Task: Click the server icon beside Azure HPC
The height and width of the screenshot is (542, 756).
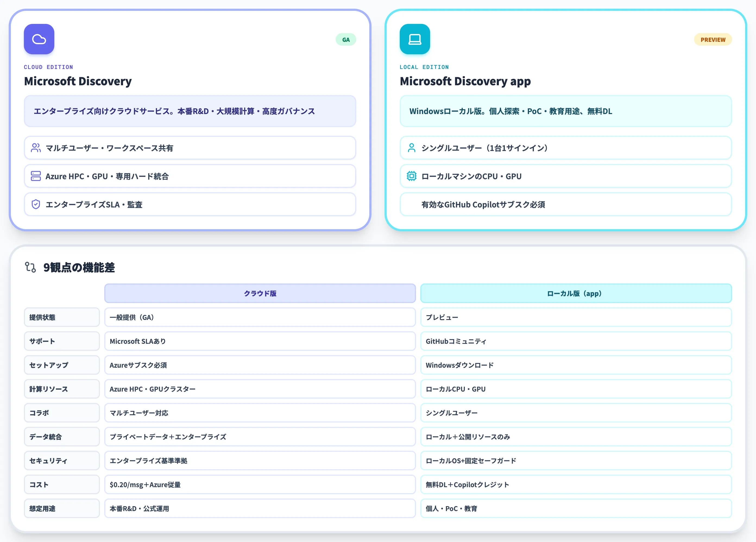Action: point(36,176)
